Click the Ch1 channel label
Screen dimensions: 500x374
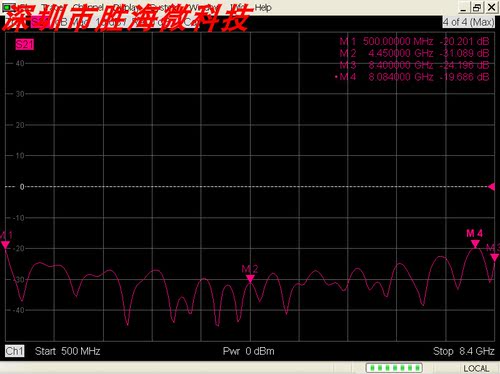pos(15,351)
